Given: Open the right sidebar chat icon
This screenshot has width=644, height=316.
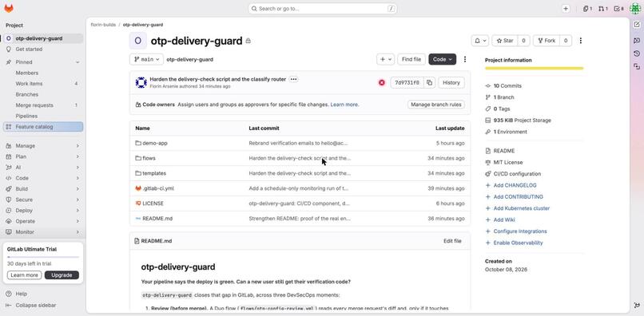Looking at the screenshot, I should pos(637,40).
